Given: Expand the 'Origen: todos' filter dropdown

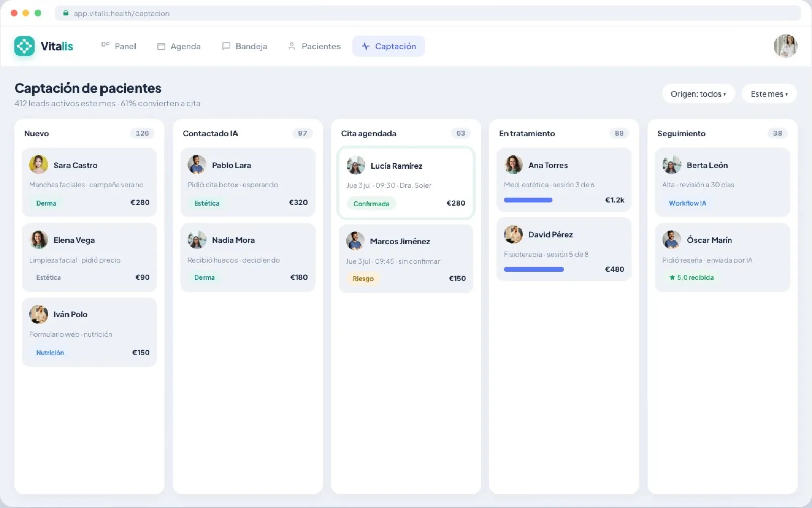Looking at the screenshot, I should (x=698, y=94).
